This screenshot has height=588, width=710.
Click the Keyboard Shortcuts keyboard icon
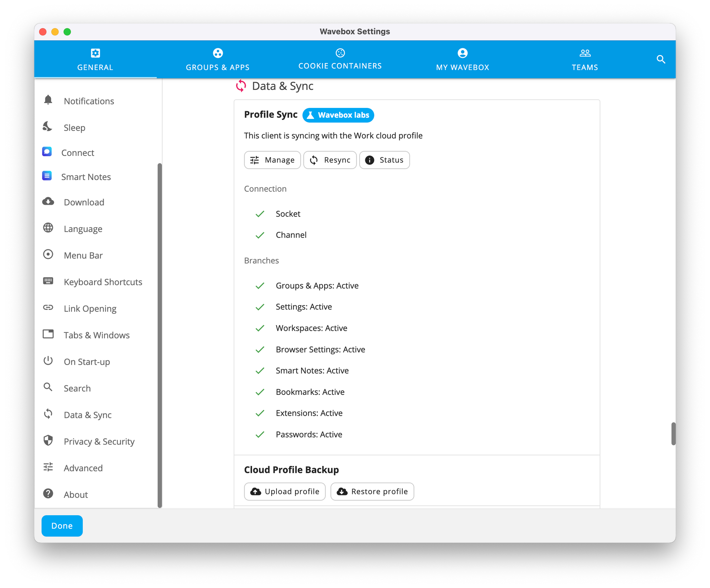tap(48, 281)
